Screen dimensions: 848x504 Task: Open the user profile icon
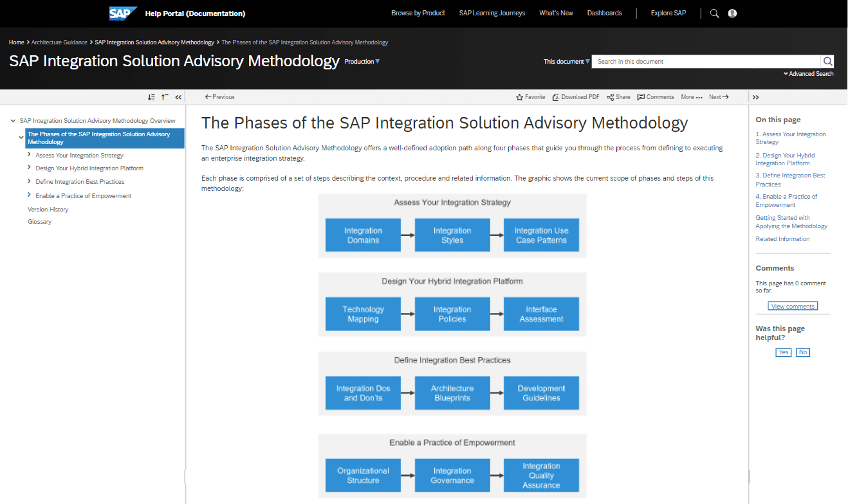pos(732,13)
